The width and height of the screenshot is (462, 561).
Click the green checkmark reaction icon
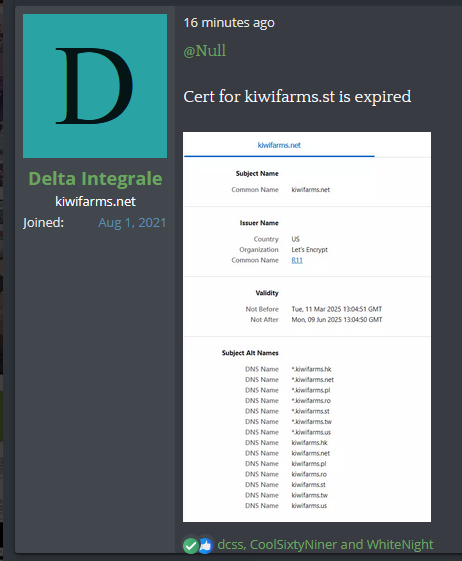tap(191, 546)
